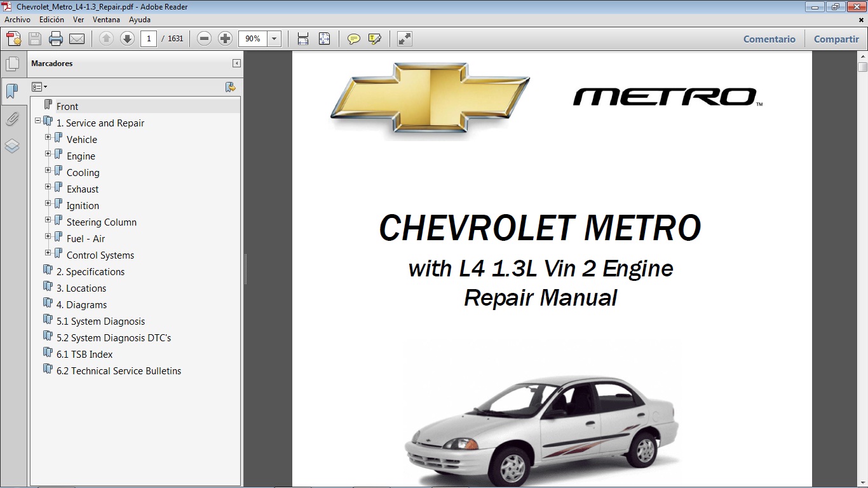Open the Attachments panel

coord(13,119)
